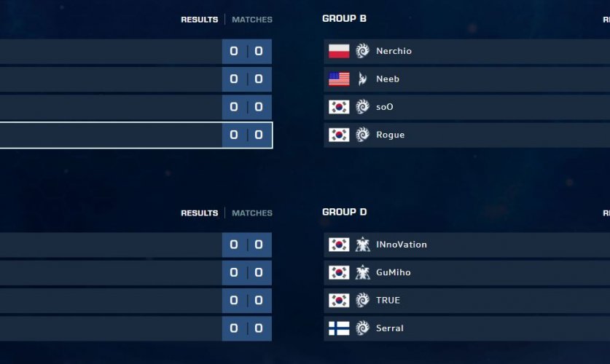This screenshot has height=364, width=610.
Task: Select the lower RESULTS tab
Action: 199,213
